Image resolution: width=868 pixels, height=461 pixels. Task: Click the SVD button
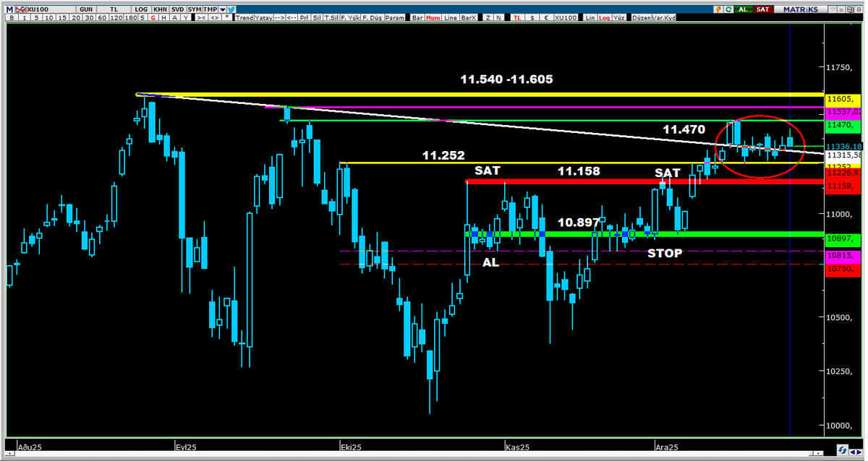177,9
